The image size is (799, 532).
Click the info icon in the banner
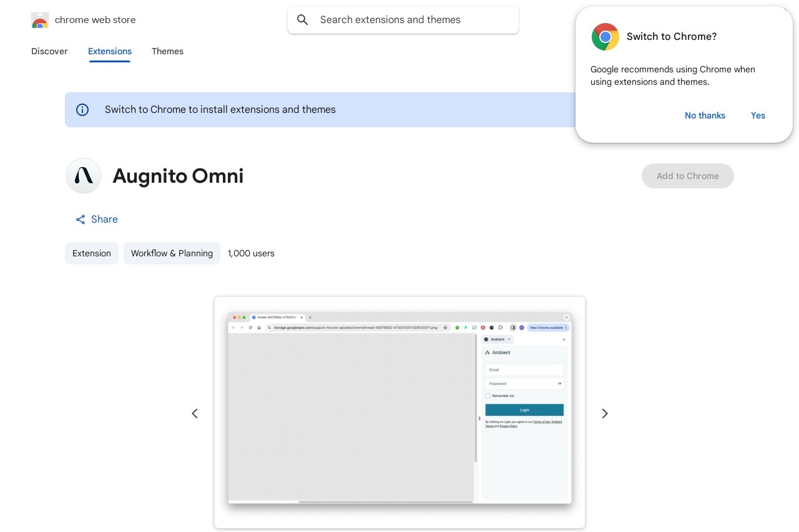point(82,110)
